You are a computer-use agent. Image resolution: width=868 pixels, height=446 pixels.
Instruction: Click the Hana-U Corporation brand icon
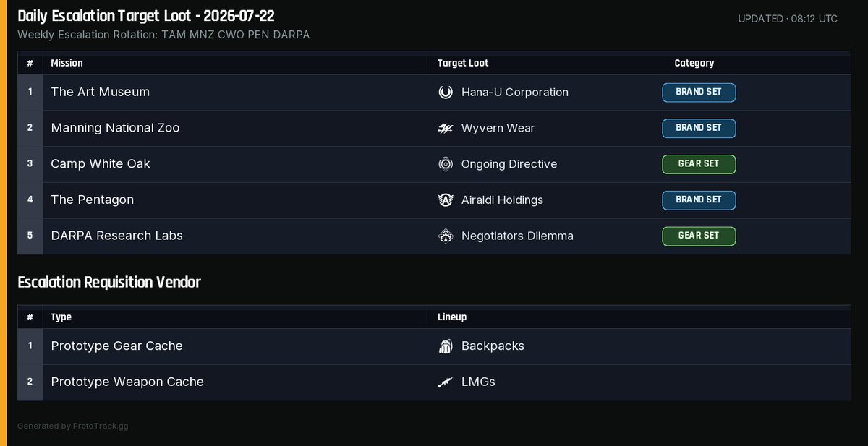[446, 93]
